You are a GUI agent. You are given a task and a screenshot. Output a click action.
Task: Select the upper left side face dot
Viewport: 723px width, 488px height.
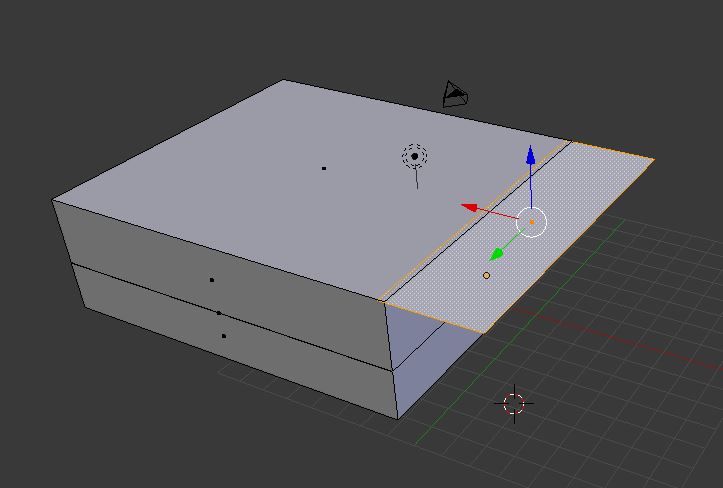pyautogui.click(x=212, y=280)
